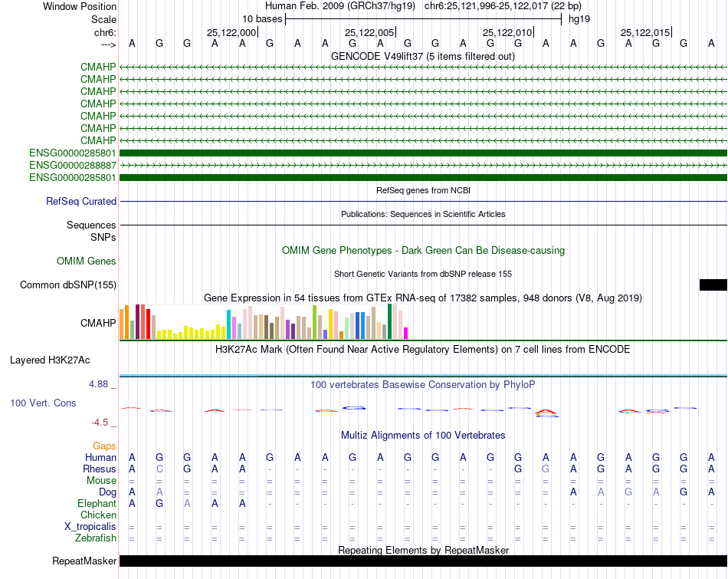Click the Human species label
This screenshot has height=579, width=728.
click(100, 457)
